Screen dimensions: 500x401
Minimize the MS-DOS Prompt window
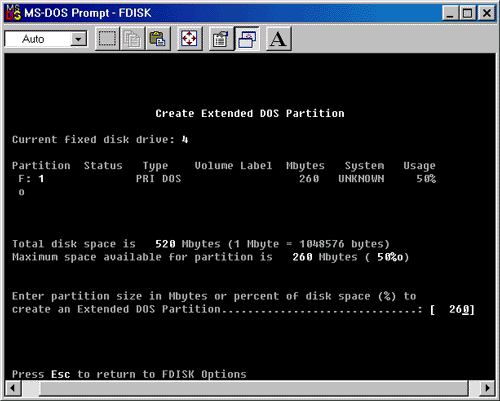[x=450, y=13]
